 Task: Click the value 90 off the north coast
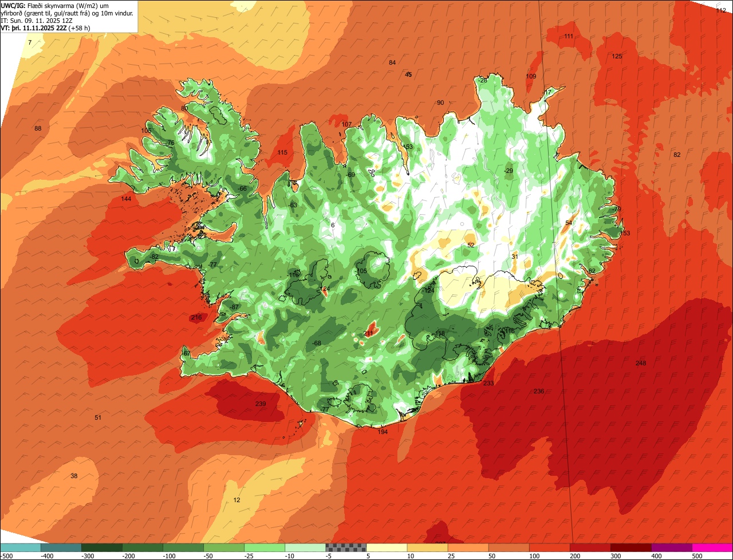(440, 102)
